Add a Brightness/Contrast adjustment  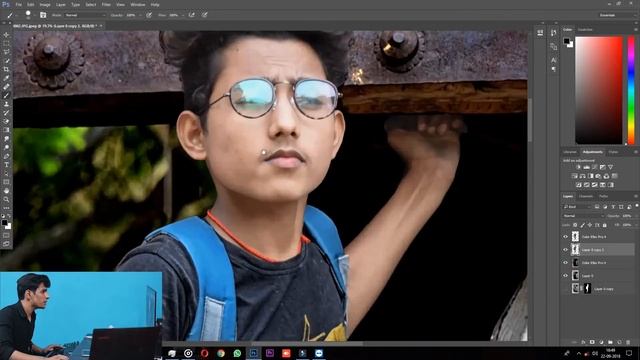[578, 167]
